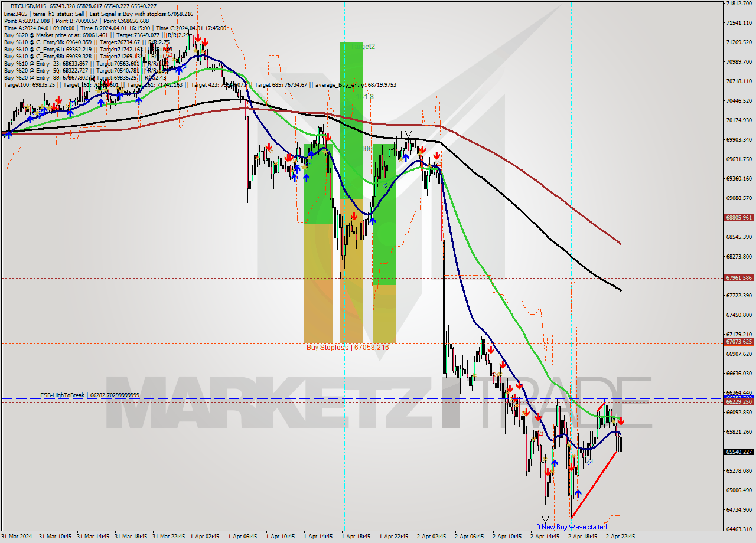Click the '1 Apr 06:45' time label

coord(243,537)
